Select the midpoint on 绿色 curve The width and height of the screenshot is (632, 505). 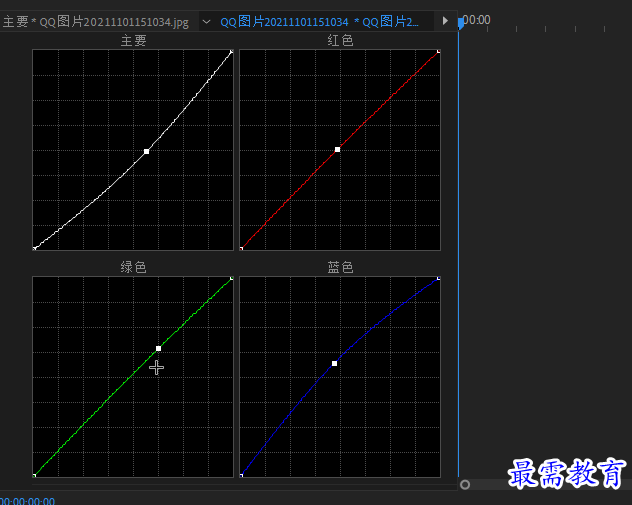(158, 349)
